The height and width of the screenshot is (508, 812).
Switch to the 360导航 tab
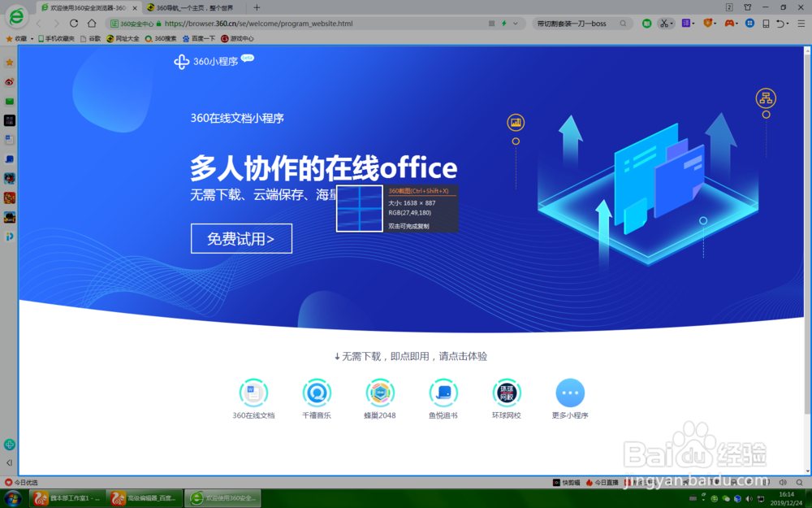195,8
